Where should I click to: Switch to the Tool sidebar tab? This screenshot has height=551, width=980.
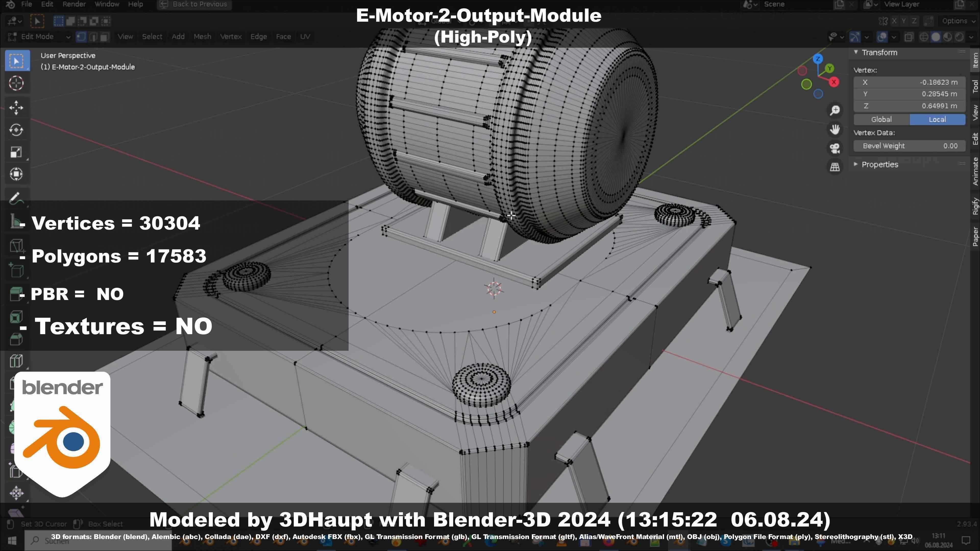[x=975, y=86]
